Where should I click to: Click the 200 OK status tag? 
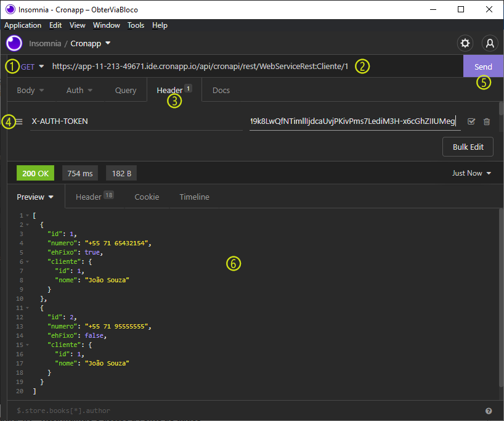pyautogui.click(x=35, y=173)
